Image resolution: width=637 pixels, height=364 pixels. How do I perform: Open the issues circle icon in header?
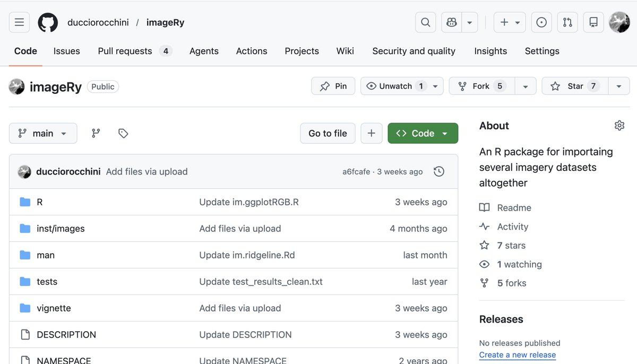tap(541, 22)
